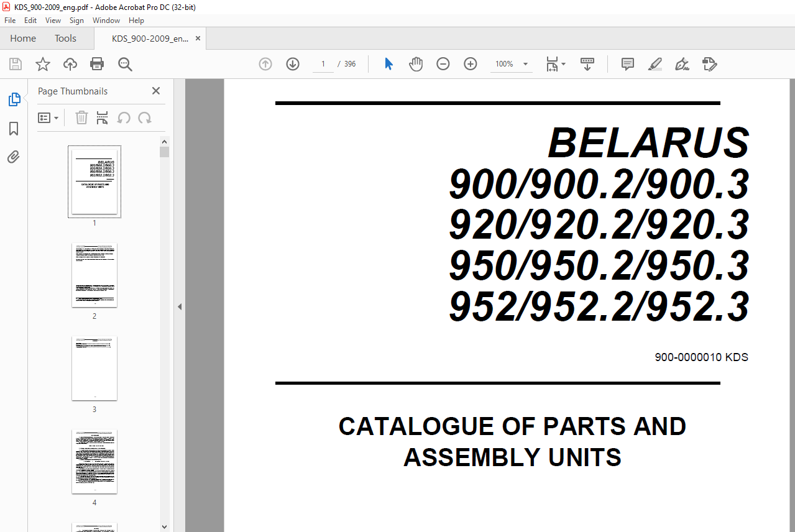
Task: Open the Bookmarks sidebar panel
Action: pos(14,129)
